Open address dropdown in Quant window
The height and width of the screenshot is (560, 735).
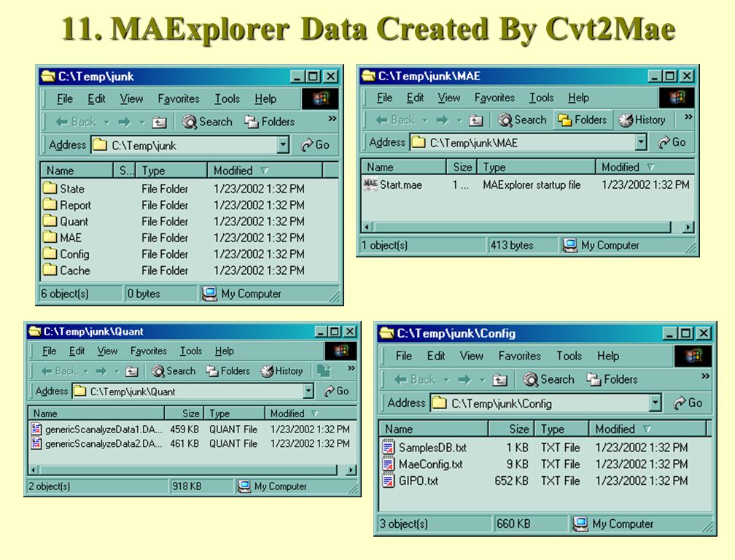point(308,391)
